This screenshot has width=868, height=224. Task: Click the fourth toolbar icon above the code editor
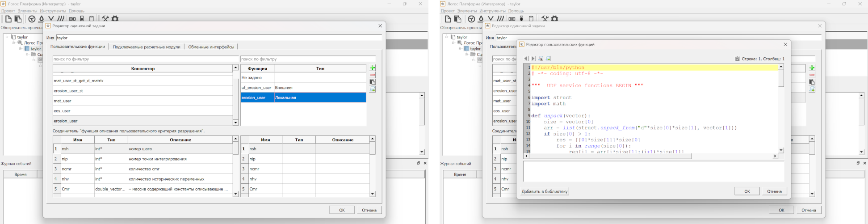548,59
